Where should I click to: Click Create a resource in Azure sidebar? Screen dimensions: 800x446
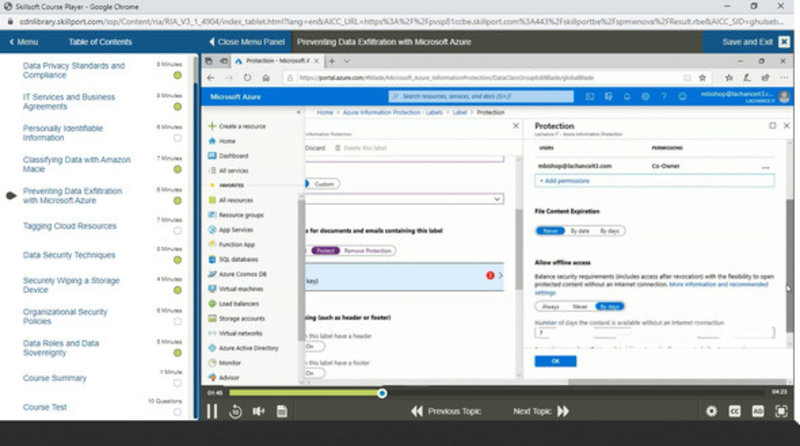[237, 126]
